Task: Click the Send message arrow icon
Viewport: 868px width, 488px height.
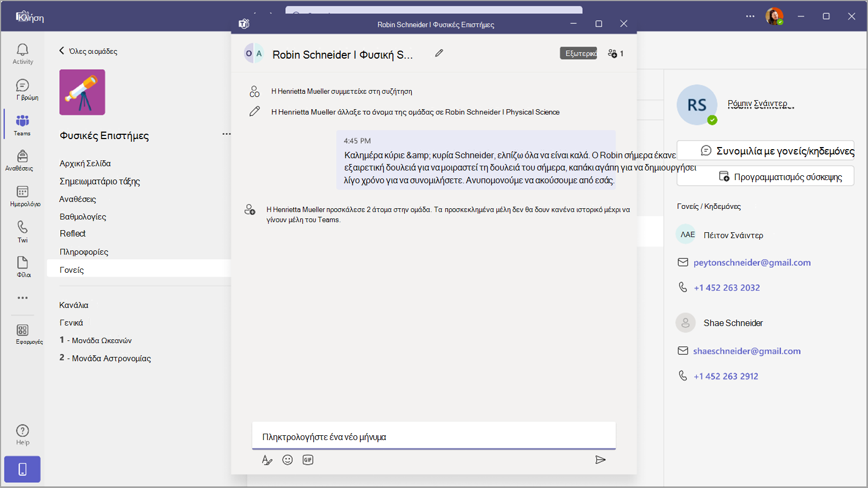Action: pyautogui.click(x=600, y=460)
